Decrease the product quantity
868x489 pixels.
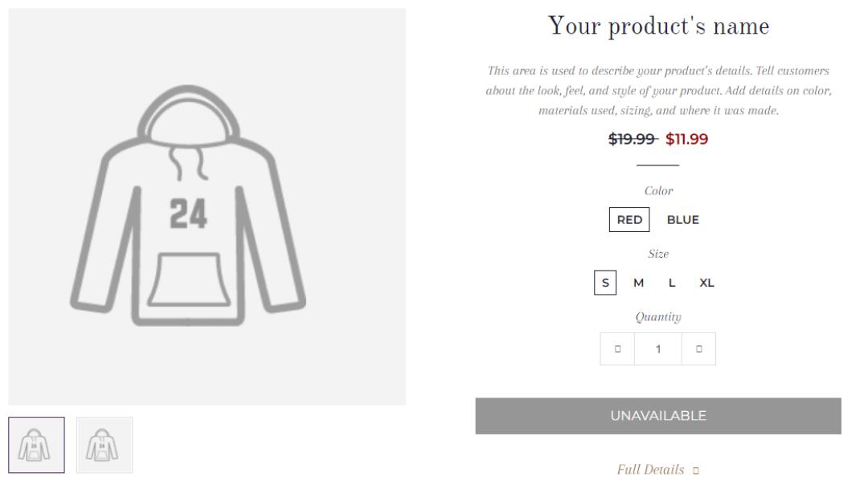click(617, 349)
